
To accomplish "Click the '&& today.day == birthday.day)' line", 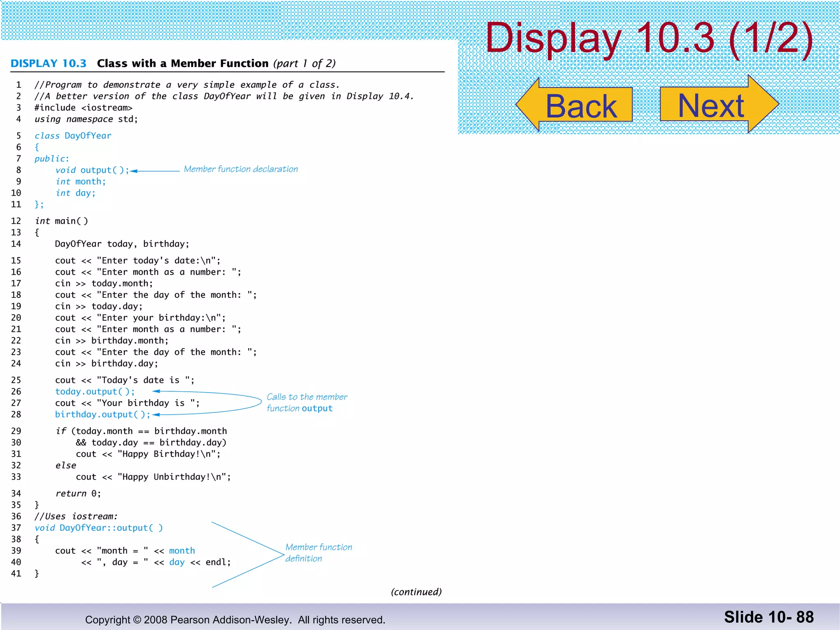I will point(151,443).
